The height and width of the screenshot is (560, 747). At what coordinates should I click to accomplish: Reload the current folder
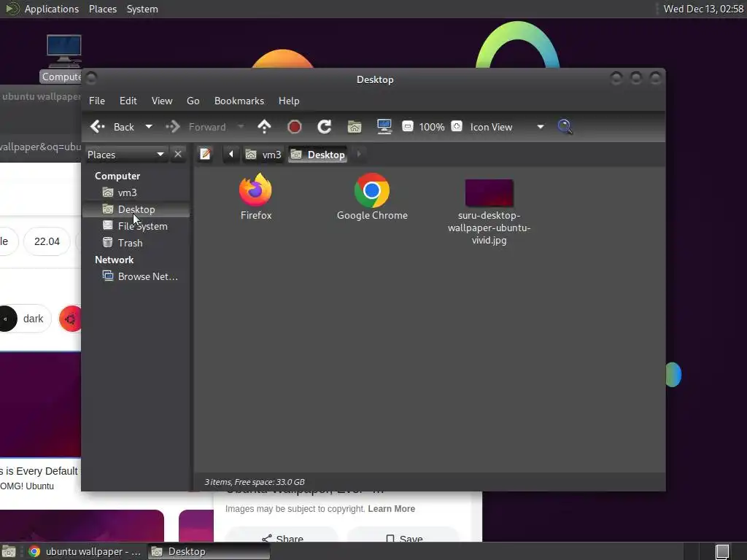coord(325,127)
